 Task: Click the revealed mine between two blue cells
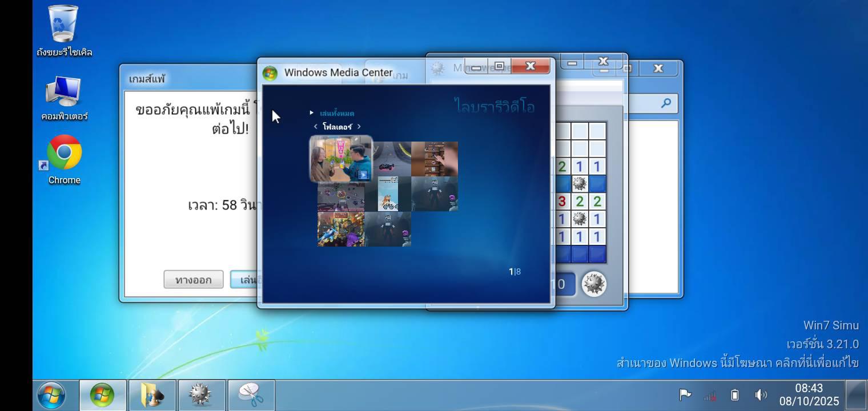(580, 184)
